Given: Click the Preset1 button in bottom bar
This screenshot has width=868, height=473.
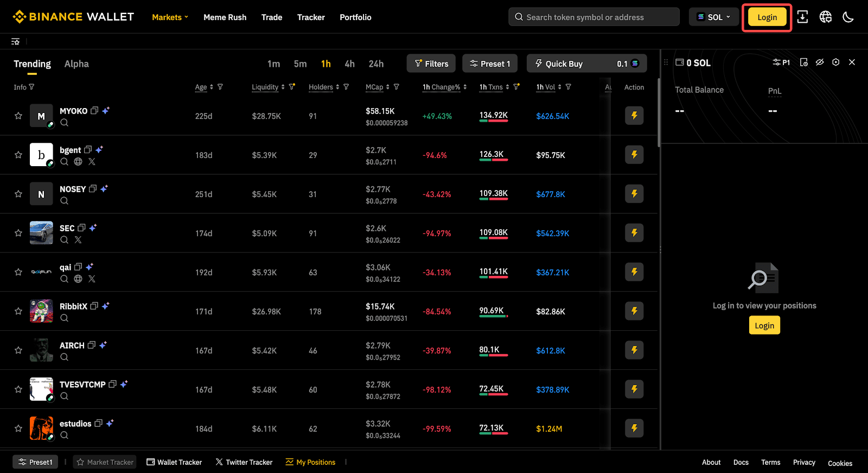Looking at the screenshot, I should [x=35, y=462].
